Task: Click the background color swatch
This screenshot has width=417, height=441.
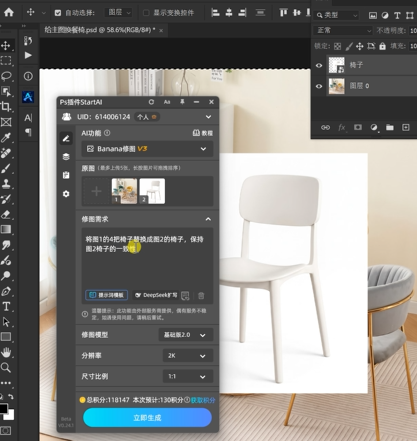Action: click(x=10, y=415)
